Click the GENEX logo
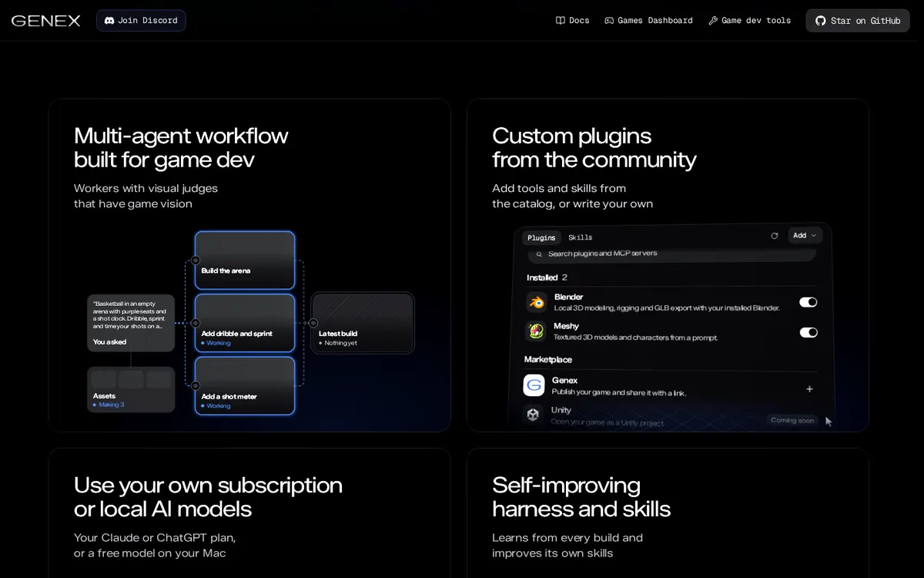The image size is (924, 578). [46, 21]
